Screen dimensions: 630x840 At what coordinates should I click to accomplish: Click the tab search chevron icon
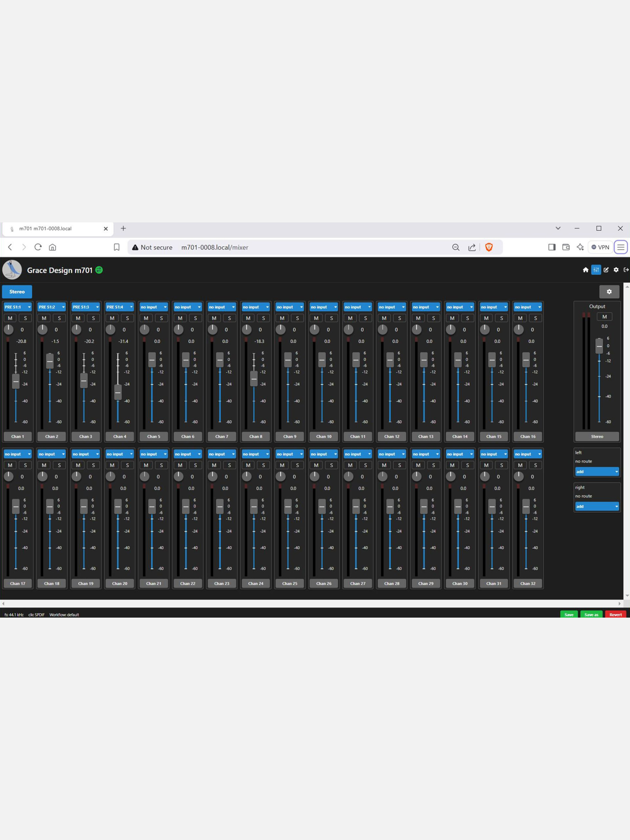[558, 229]
